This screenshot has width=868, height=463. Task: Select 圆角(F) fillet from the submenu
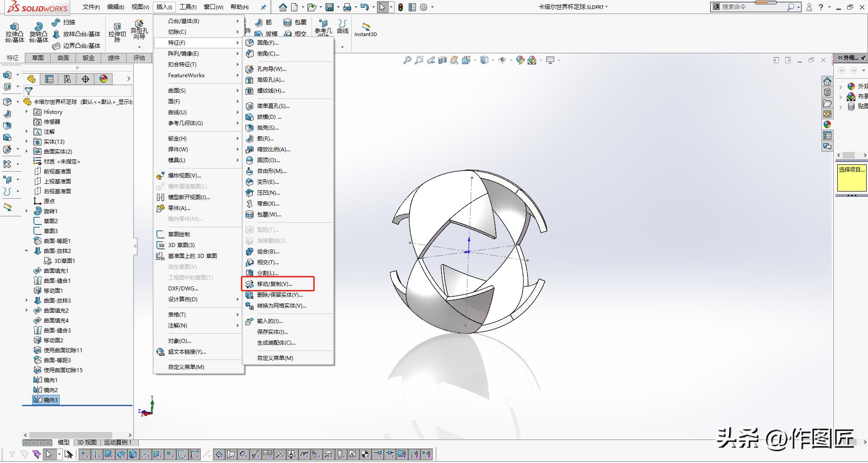click(267, 43)
